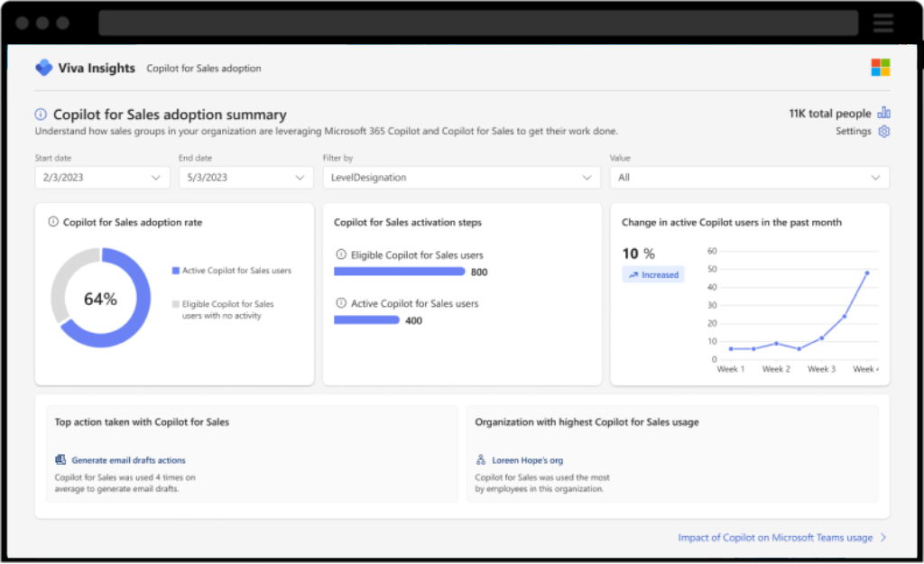Click the gray Eligible no-activity legend swatch

(176, 304)
